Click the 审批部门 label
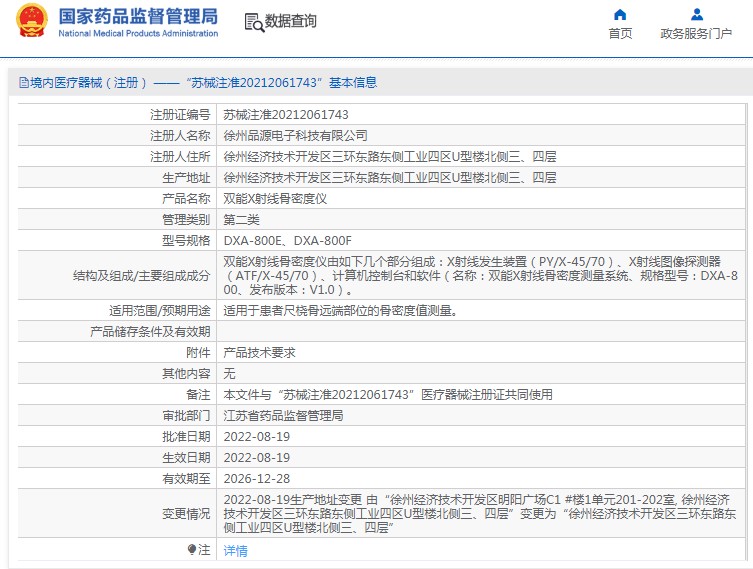This screenshot has height=569, width=753. point(186,416)
